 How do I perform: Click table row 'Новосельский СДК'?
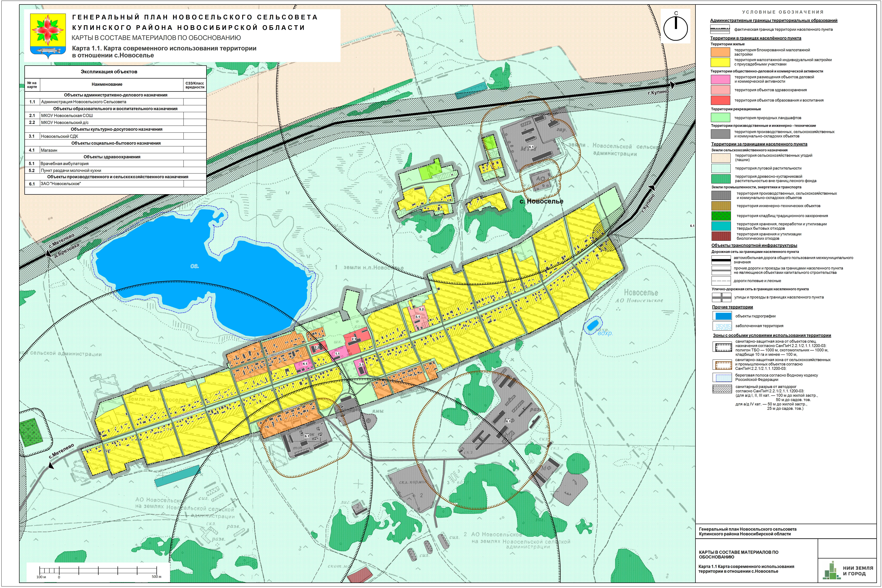point(115,136)
